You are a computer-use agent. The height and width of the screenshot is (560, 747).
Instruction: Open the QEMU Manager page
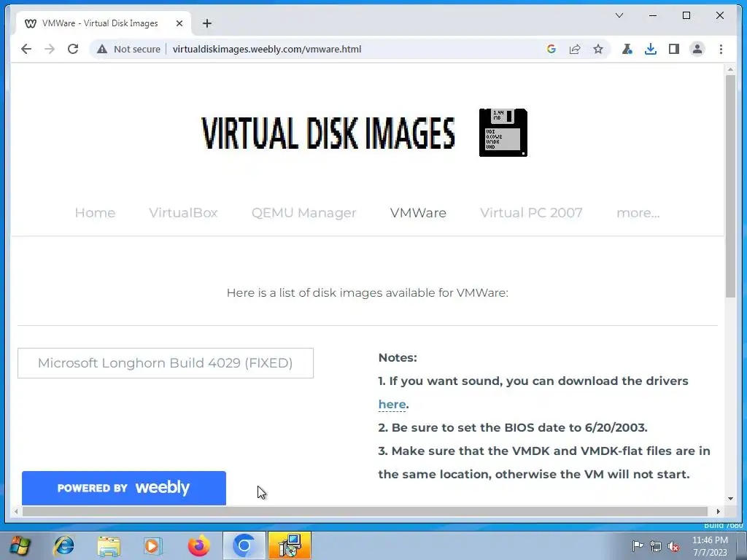pyautogui.click(x=304, y=213)
